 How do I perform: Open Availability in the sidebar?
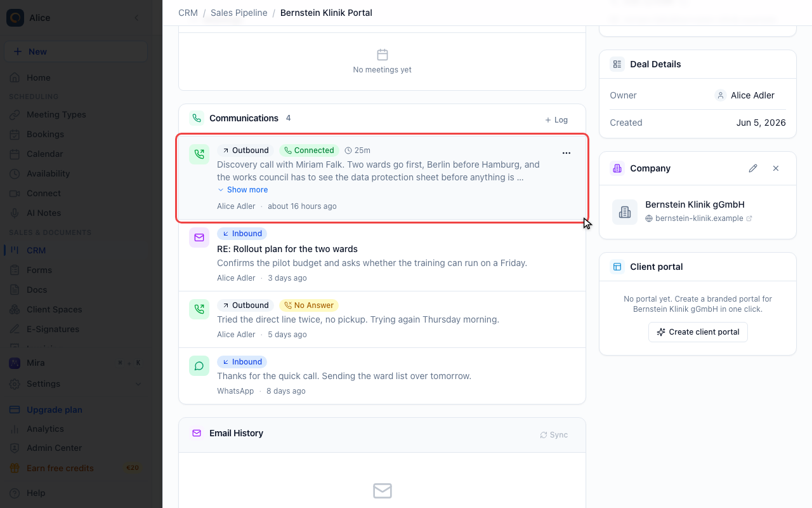75,173
